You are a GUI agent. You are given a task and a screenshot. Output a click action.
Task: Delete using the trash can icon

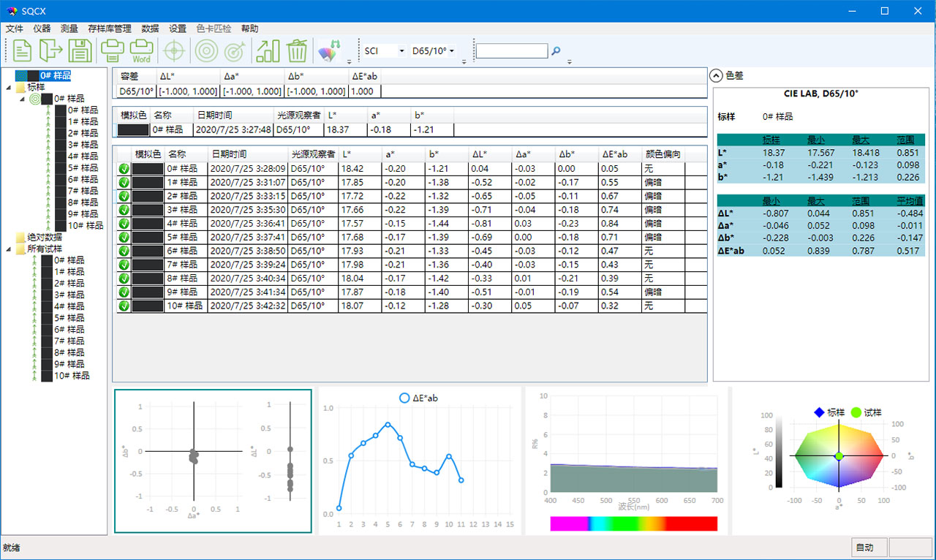pos(297,51)
